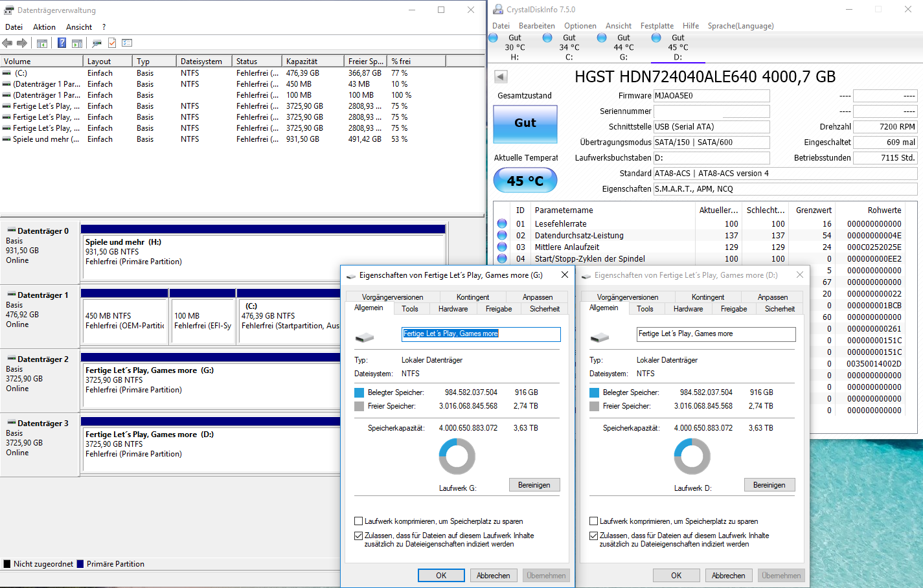Open the Festplatte menu
This screenshot has width=923, height=588.
click(x=657, y=26)
